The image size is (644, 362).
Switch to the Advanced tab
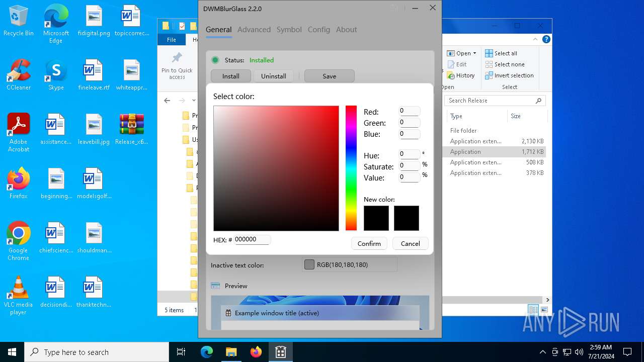(x=254, y=30)
